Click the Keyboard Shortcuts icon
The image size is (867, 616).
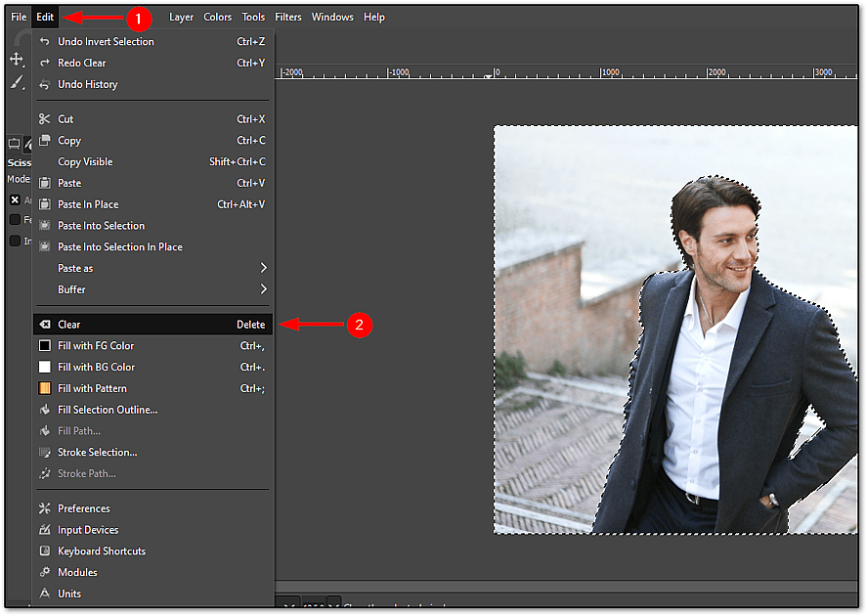(x=45, y=551)
